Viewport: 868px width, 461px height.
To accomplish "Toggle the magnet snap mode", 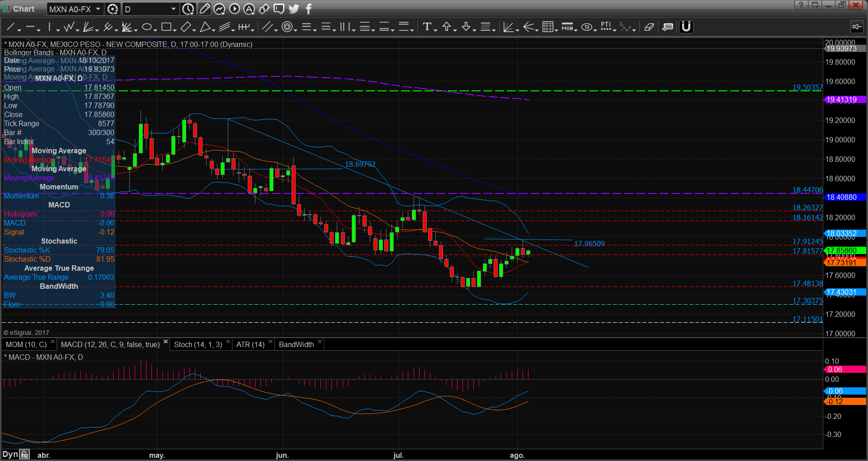I will 686,27.
